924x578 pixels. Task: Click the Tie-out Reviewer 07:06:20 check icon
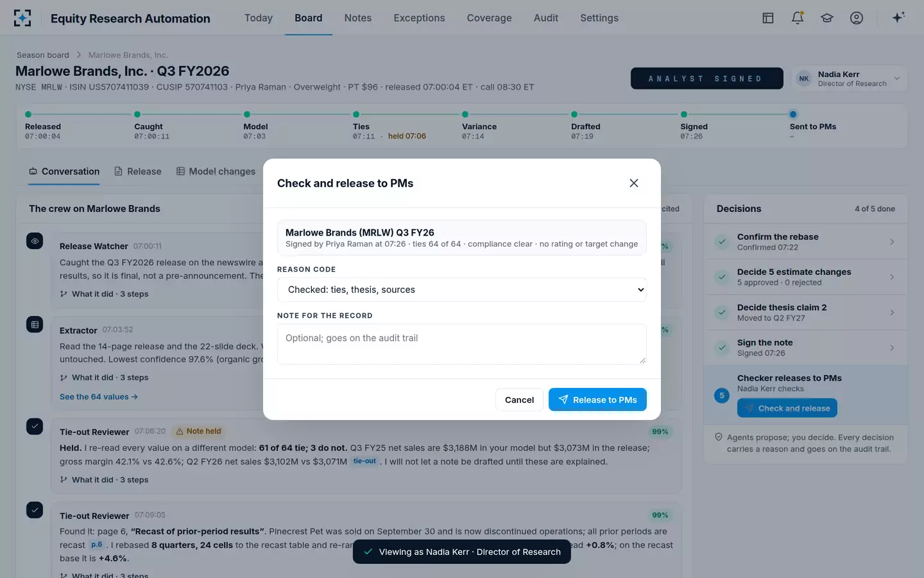(x=35, y=426)
